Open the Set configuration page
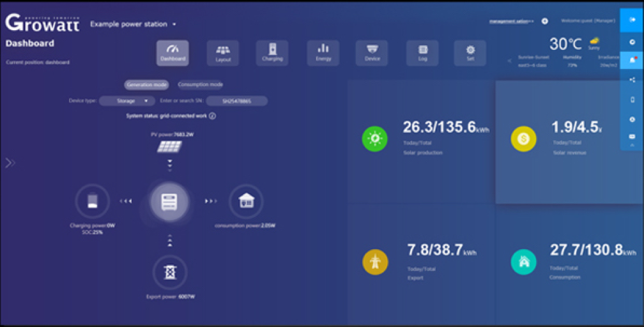 [x=470, y=53]
